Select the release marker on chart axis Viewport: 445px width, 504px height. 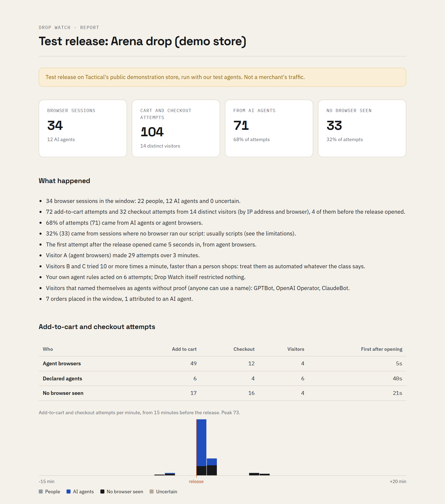click(x=196, y=481)
